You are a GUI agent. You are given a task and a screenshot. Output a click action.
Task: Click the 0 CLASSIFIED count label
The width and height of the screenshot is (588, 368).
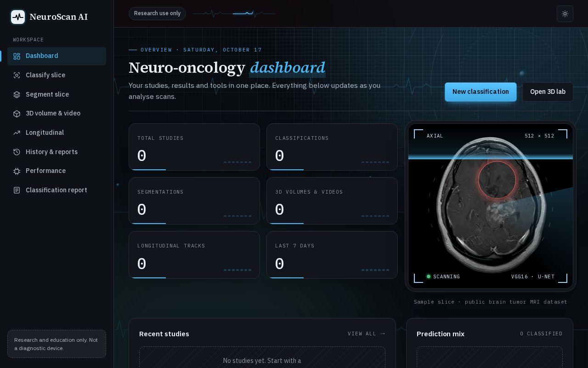coord(541,333)
